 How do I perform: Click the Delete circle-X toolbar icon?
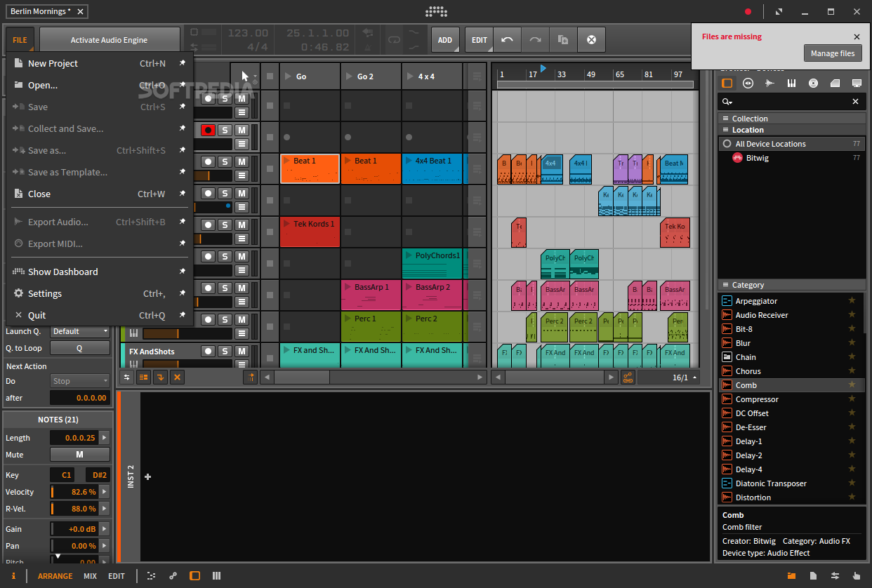click(x=591, y=40)
